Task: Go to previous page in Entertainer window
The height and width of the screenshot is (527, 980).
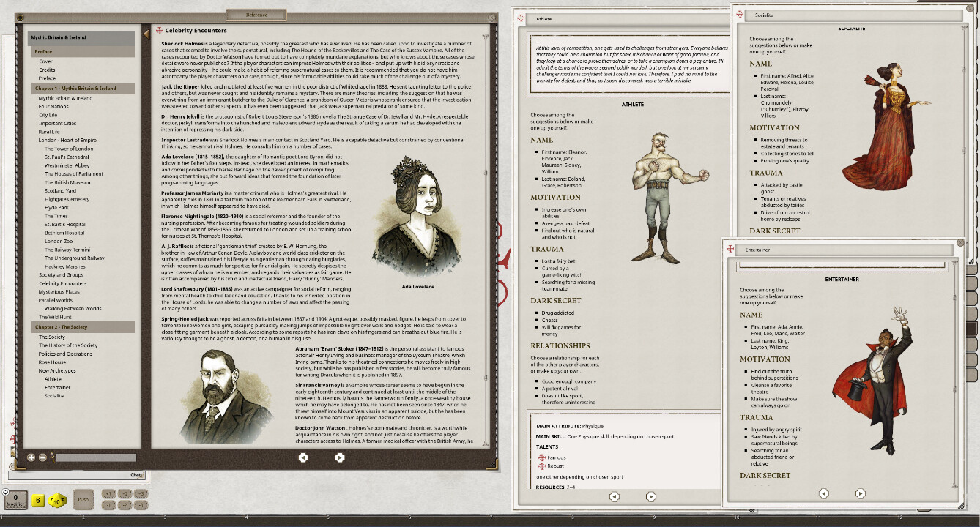Action: point(823,493)
